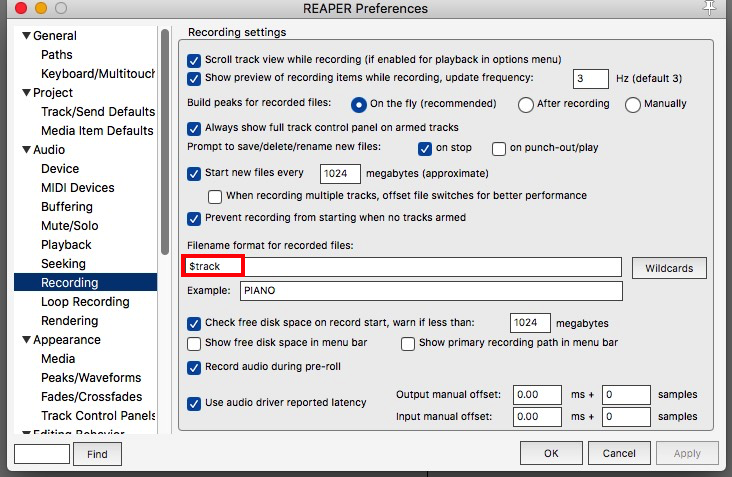This screenshot has height=477, width=732.
Task: Pin the REAPER Preferences window
Action: click(x=709, y=7)
